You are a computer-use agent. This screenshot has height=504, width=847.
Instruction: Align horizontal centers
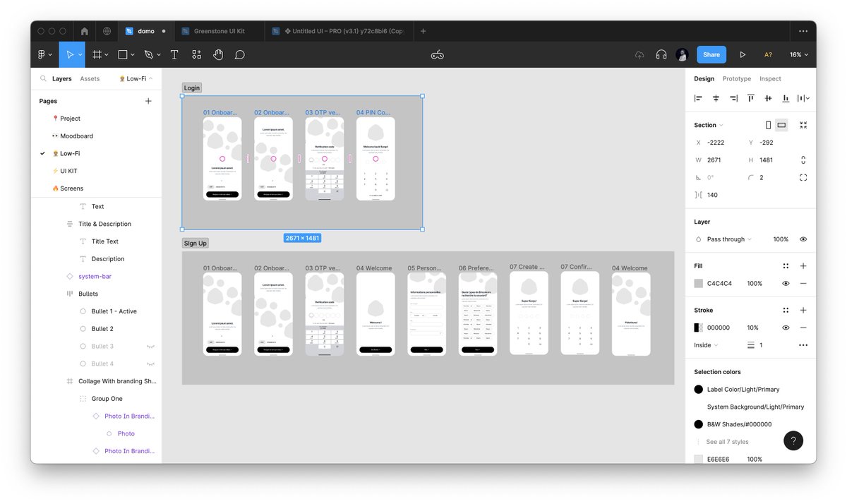point(716,99)
